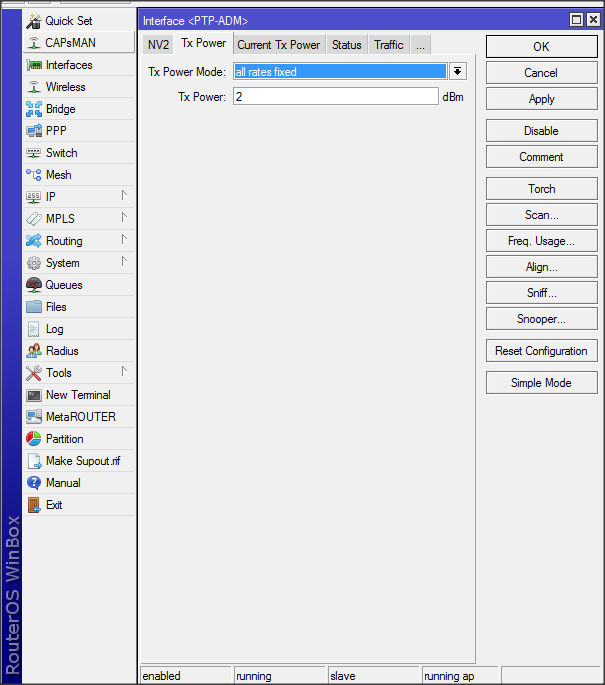Click the Exit door icon
This screenshot has height=685, width=605.
click(34, 505)
